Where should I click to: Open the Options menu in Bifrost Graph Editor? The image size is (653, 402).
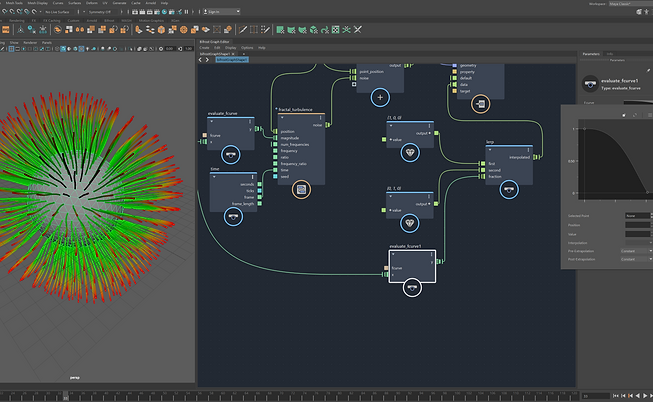247,48
